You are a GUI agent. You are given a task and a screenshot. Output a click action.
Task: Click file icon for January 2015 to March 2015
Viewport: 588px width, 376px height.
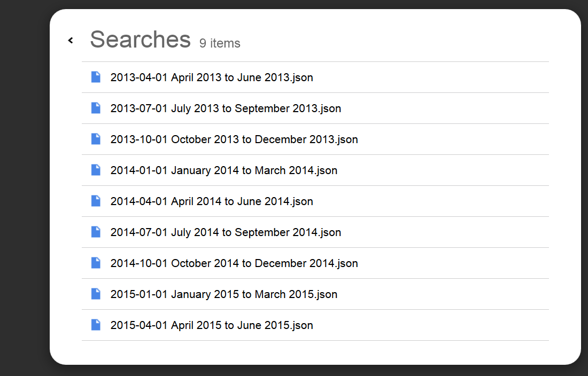(x=96, y=294)
